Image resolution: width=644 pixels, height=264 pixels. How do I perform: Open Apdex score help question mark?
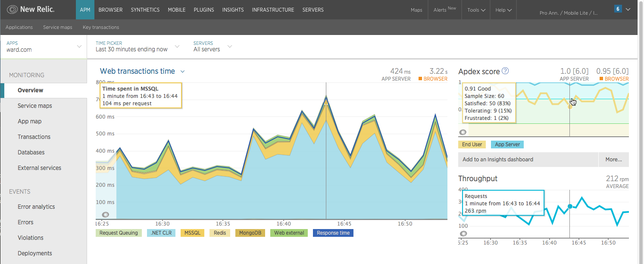[x=506, y=71]
